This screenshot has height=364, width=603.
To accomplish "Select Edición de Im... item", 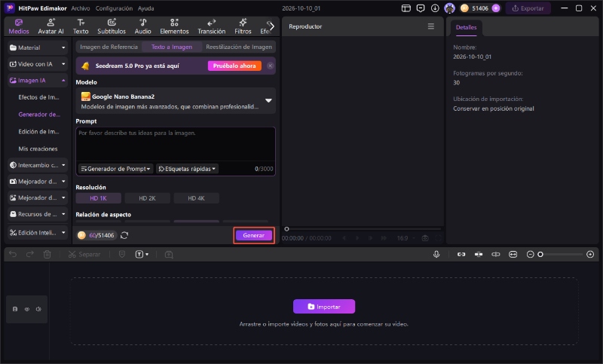I will click(39, 131).
